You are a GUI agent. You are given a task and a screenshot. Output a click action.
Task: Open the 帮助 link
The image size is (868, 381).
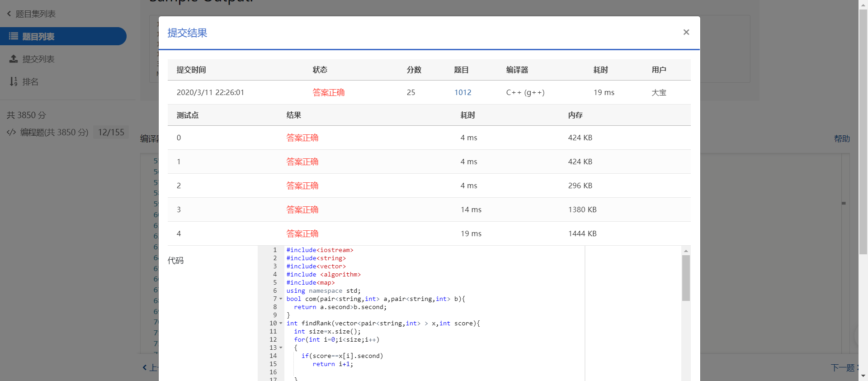pos(842,139)
